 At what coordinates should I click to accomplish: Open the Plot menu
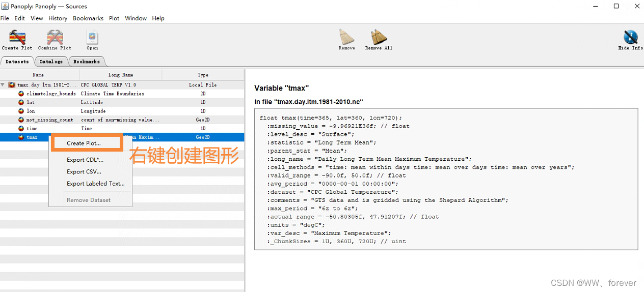tap(114, 18)
